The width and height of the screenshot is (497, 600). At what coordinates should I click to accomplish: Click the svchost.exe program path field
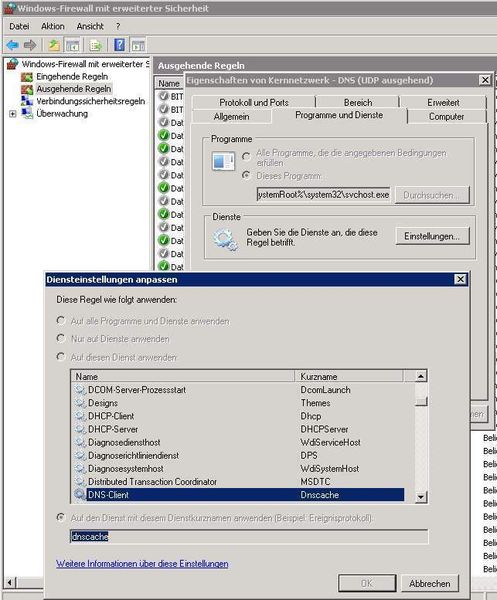[323, 195]
